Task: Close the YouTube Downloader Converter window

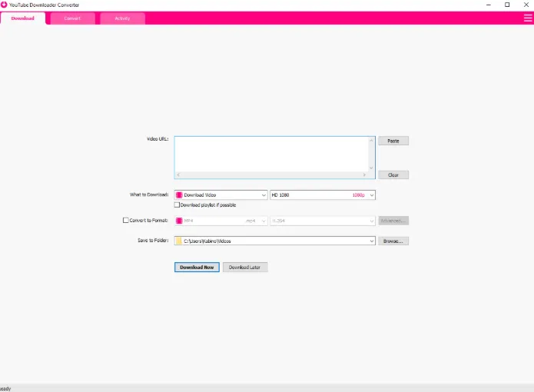Action: tap(526, 5)
